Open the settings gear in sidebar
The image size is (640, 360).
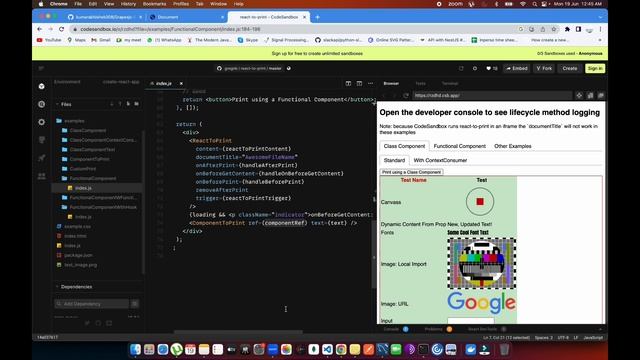(x=42, y=122)
